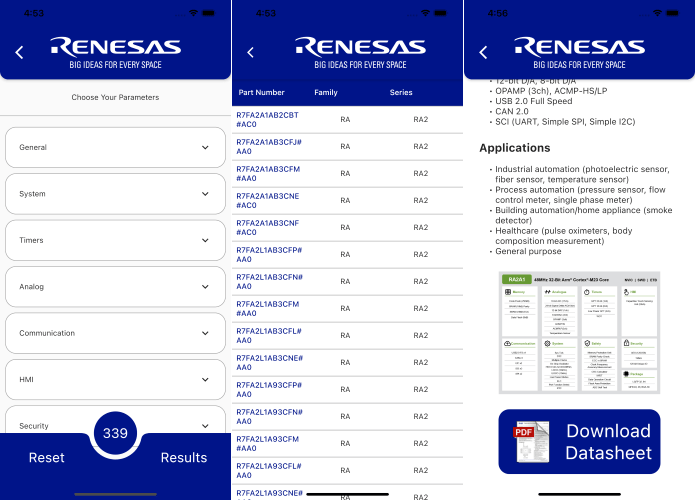Expand the Security parameter dropdown
The image size is (695, 500).
(115, 419)
